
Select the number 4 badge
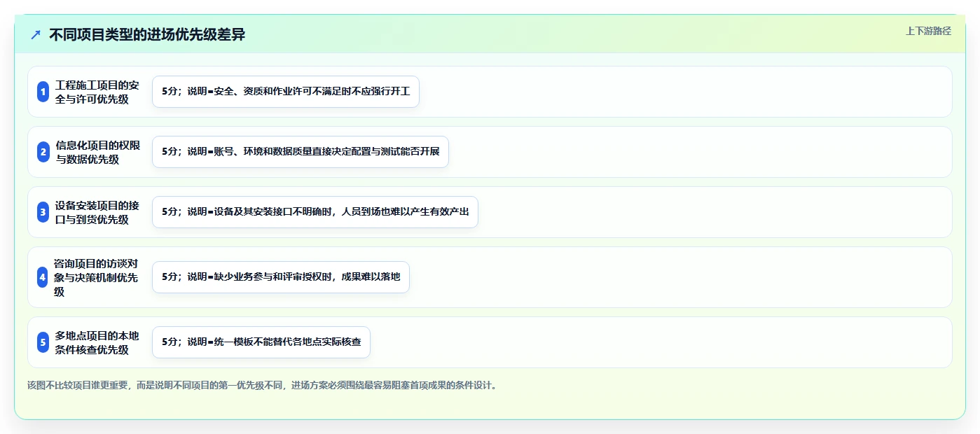(43, 277)
